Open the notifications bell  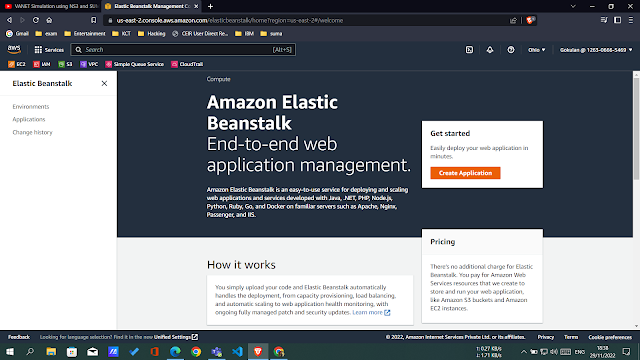tap(490, 50)
